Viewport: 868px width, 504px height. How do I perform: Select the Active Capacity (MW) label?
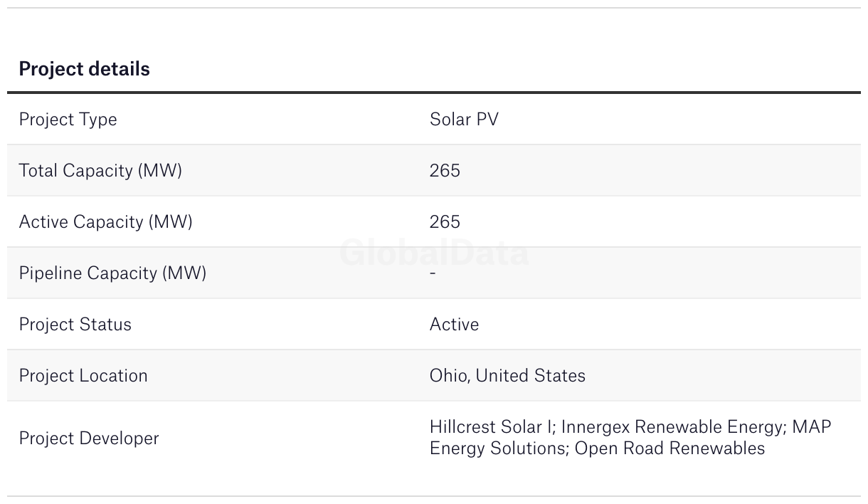tap(106, 222)
